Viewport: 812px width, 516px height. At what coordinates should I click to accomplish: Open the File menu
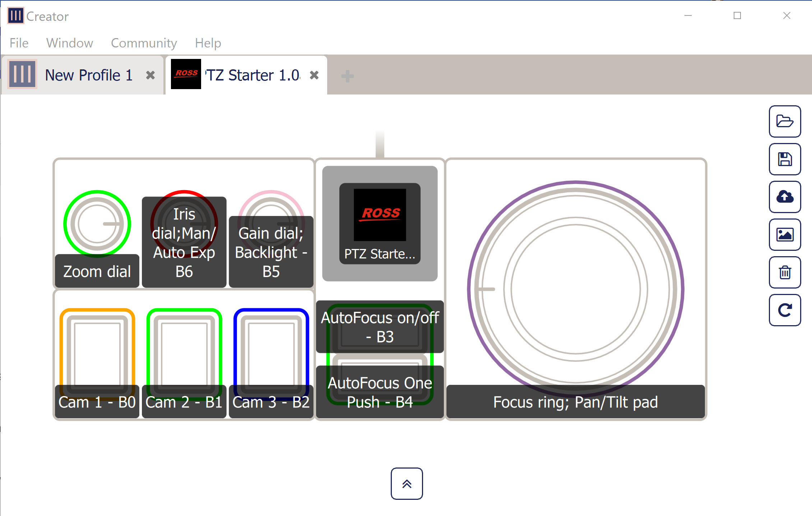pyautogui.click(x=19, y=43)
